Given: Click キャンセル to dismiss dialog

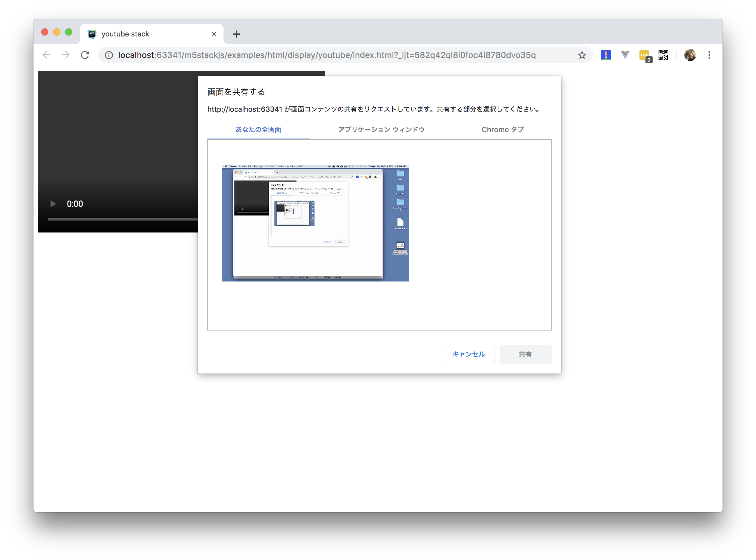Looking at the screenshot, I should tap(468, 354).
